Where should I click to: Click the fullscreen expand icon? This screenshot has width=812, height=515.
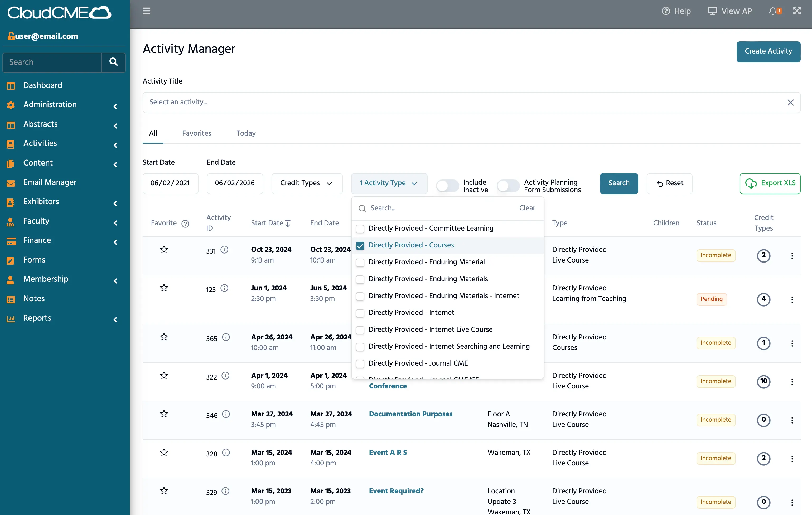pos(797,11)
